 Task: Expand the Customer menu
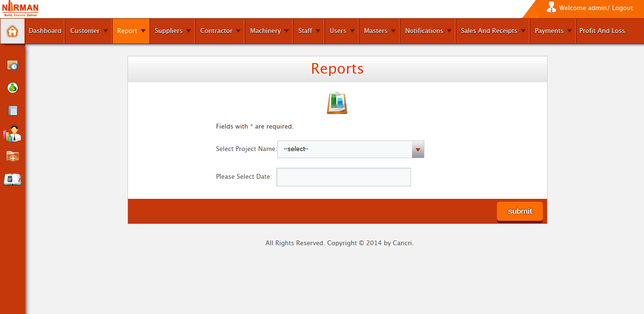[88, 31]
